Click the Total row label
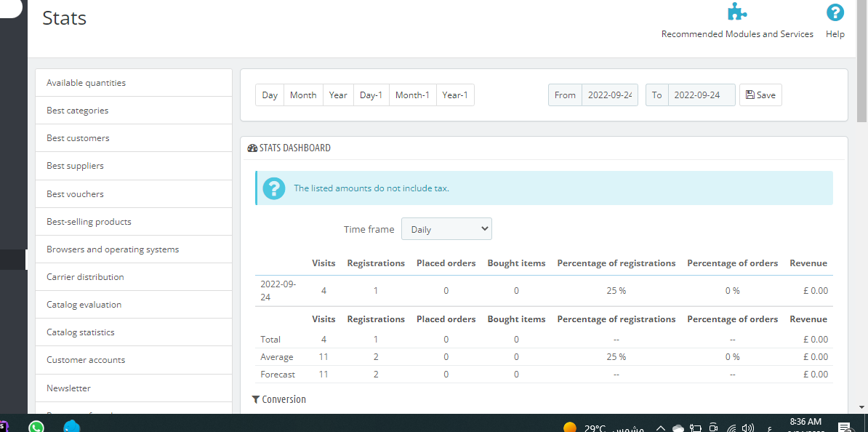This screenshot has width=868, height=432. pyautogui.click(x=270, y=340)
